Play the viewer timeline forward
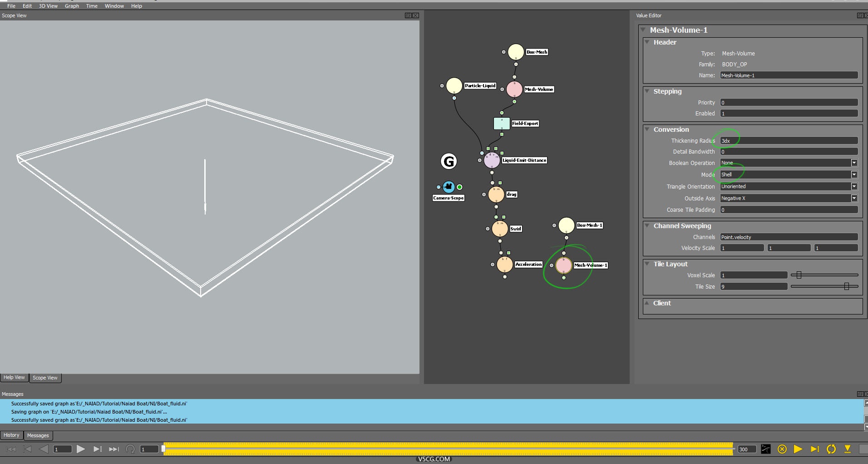 (81, 449)
